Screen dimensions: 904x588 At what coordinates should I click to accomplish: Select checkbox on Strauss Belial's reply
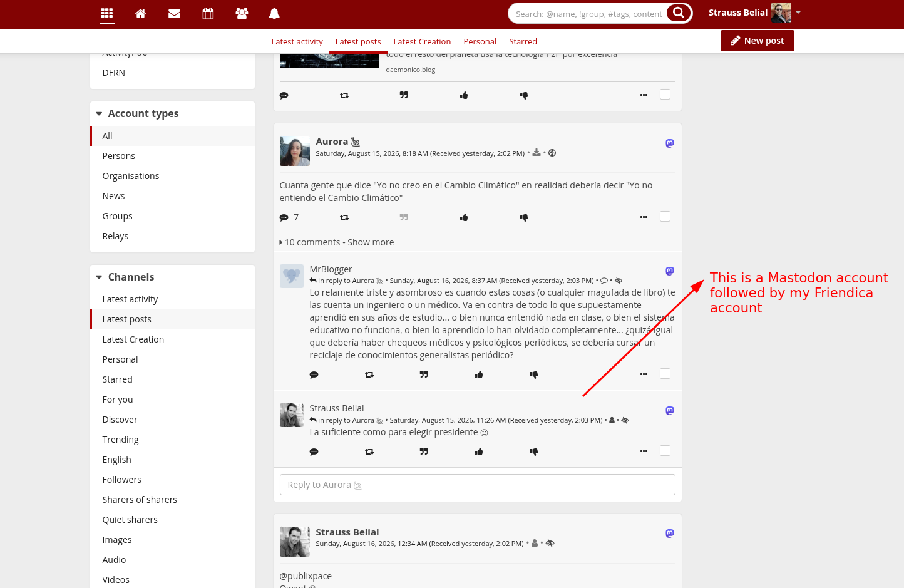[x=665, y=451]
